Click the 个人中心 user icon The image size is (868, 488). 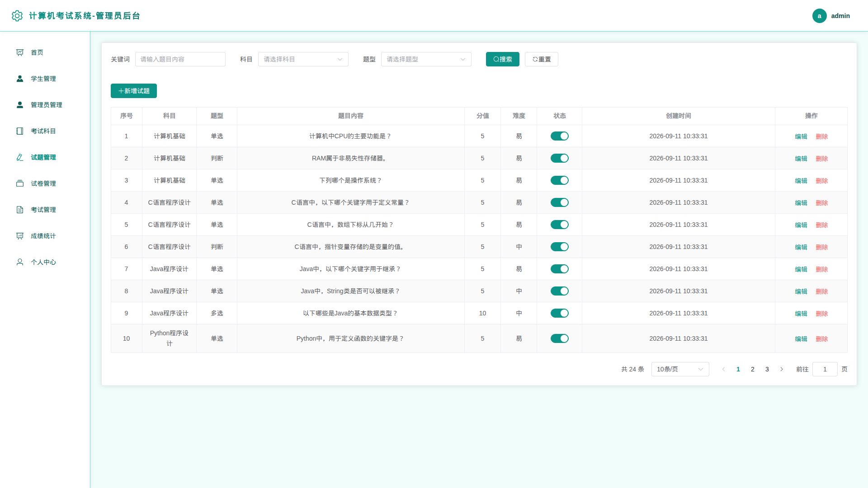click(20, 262)
